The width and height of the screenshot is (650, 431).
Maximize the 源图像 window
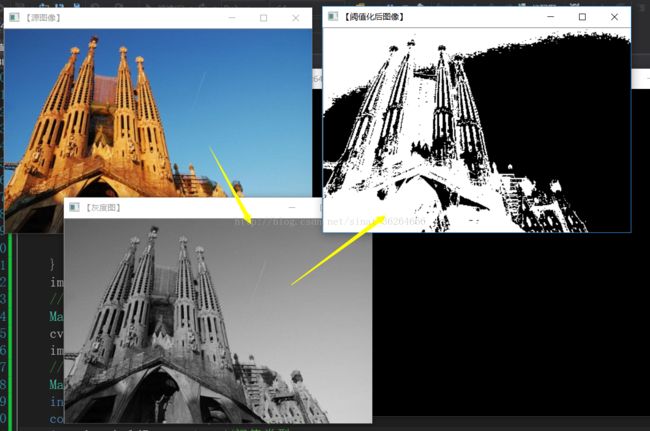(x=264, y=18)
